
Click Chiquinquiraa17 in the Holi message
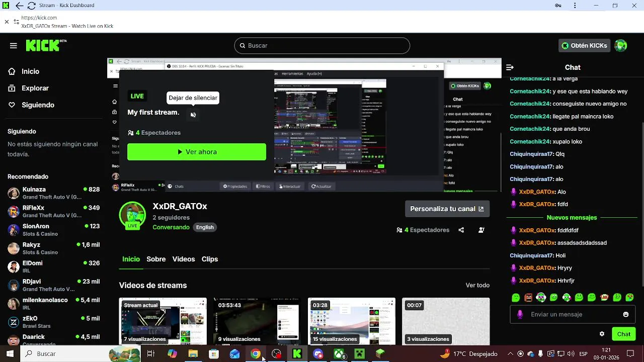click(x=531, y=255)
